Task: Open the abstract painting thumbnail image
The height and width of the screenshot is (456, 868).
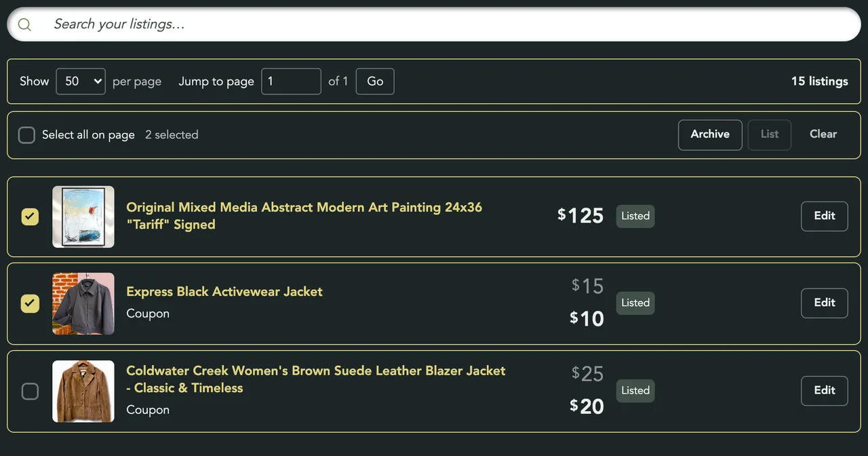Action: (x=83, y=217)
